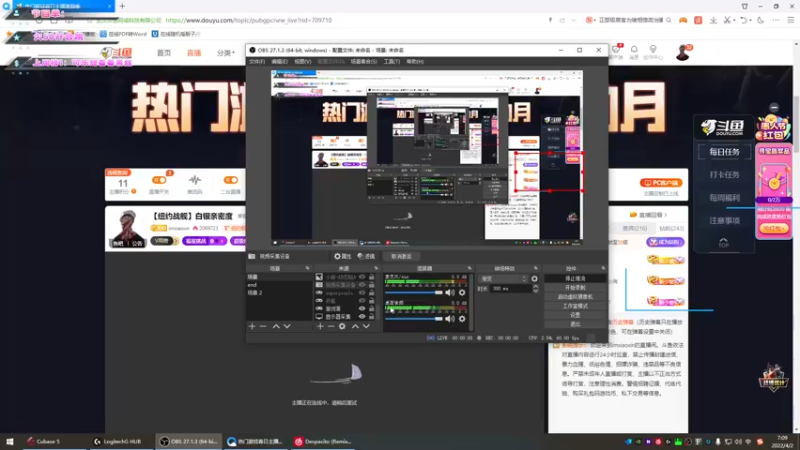800x450 pixels.
Task: Open a new browser tab
Action: (122, 6)
